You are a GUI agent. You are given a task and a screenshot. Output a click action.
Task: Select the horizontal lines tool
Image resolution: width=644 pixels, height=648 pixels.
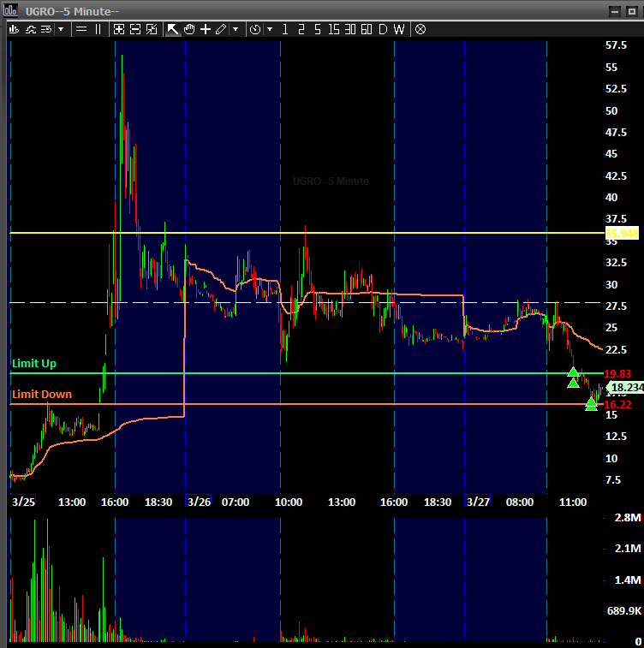coord(81,29)
